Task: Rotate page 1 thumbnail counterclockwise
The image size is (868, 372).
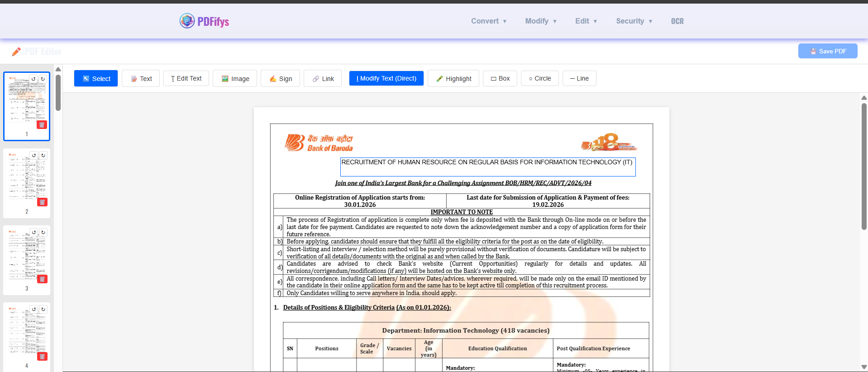Action: (x=33, y=79)
